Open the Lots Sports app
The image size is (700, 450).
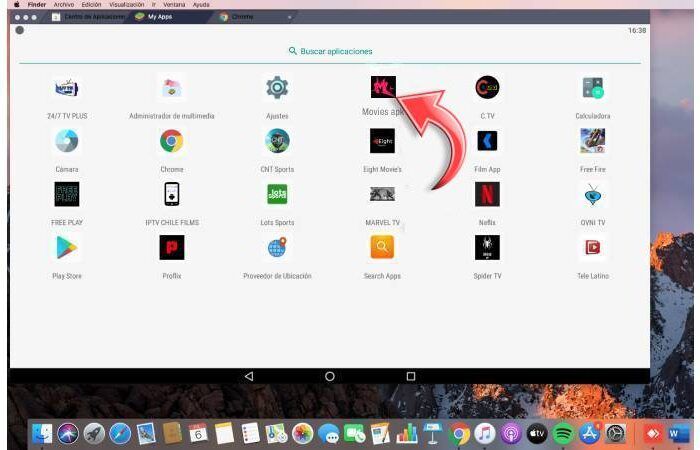click(x=277, y=194)
